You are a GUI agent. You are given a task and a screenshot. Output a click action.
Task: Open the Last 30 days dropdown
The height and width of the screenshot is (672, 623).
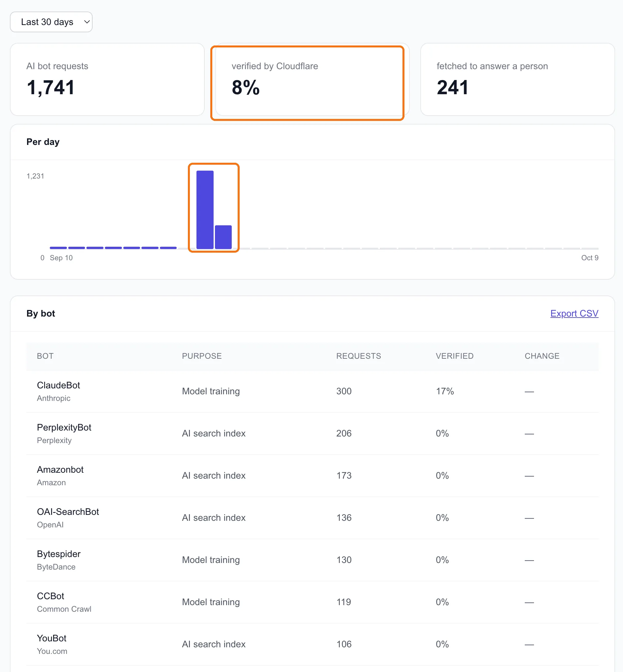(51, 22)
